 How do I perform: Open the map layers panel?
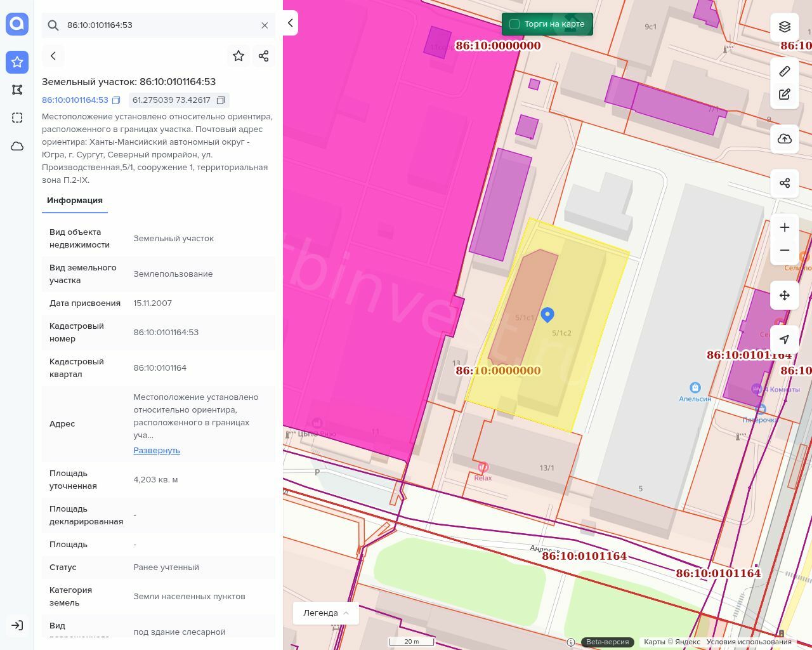click(785, 27)
